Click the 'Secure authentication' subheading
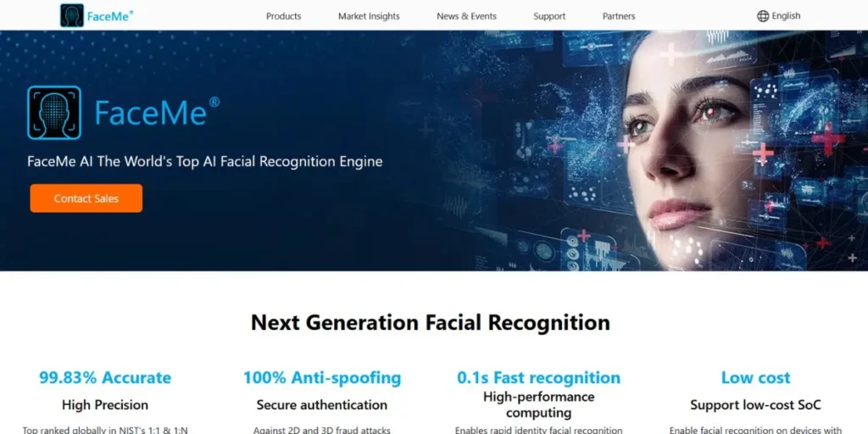 322,404
